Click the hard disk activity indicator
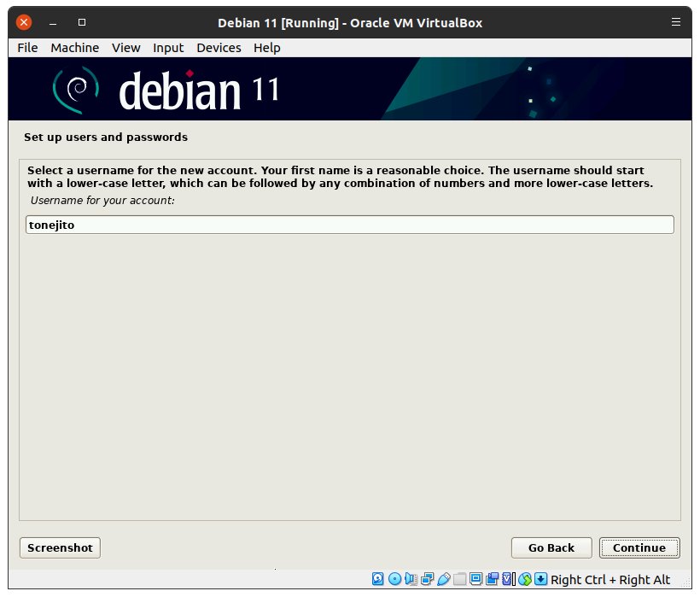700x597 pixels. click(378, 579)
